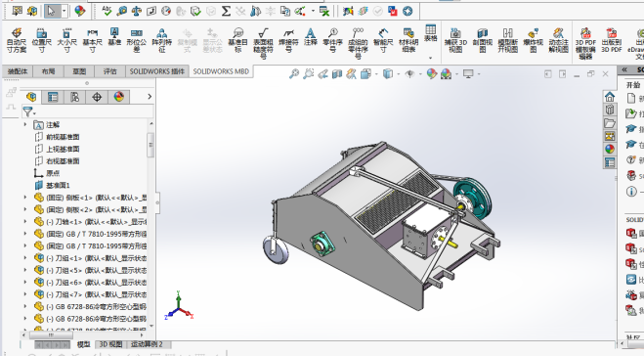Click the Datum tool (基准)
This screenshot has width=644, height=356.
click(114, 37)
